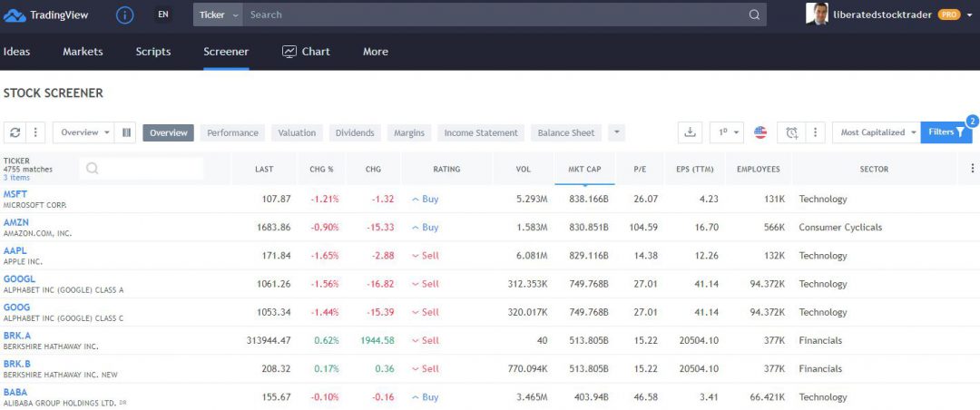Click the TradingView logo
Viewport: 980px width, 410px height.
tap(45, 15)
